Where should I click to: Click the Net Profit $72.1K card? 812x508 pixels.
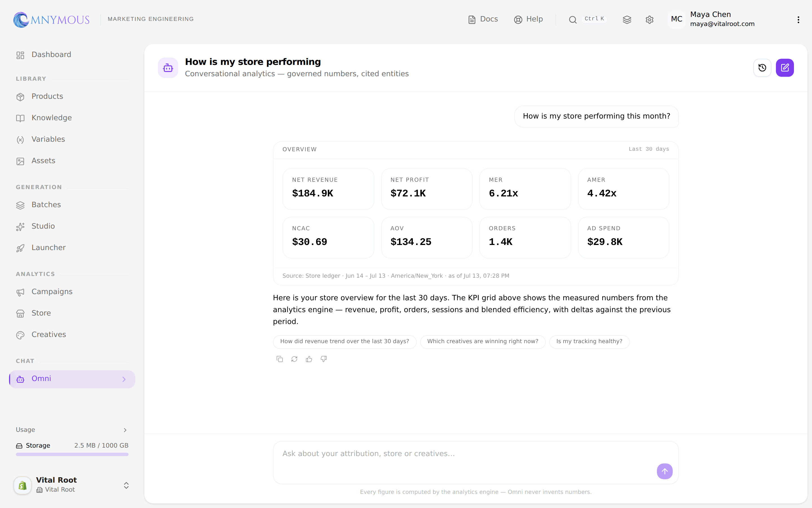427,189
